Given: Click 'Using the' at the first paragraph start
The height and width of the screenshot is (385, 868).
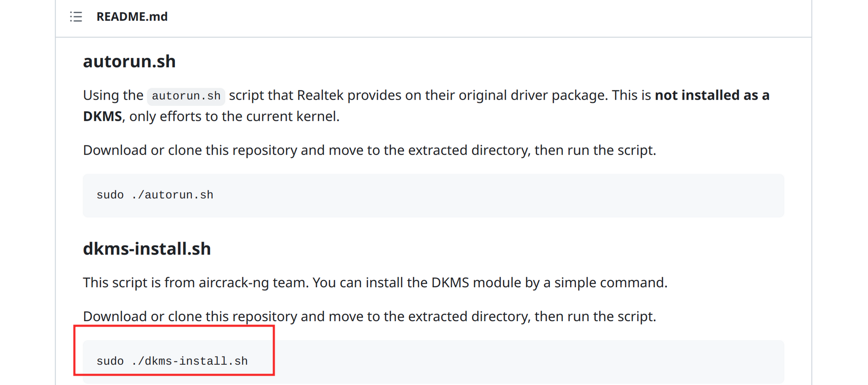Looking at the screenshot, I should coord(113,95).
